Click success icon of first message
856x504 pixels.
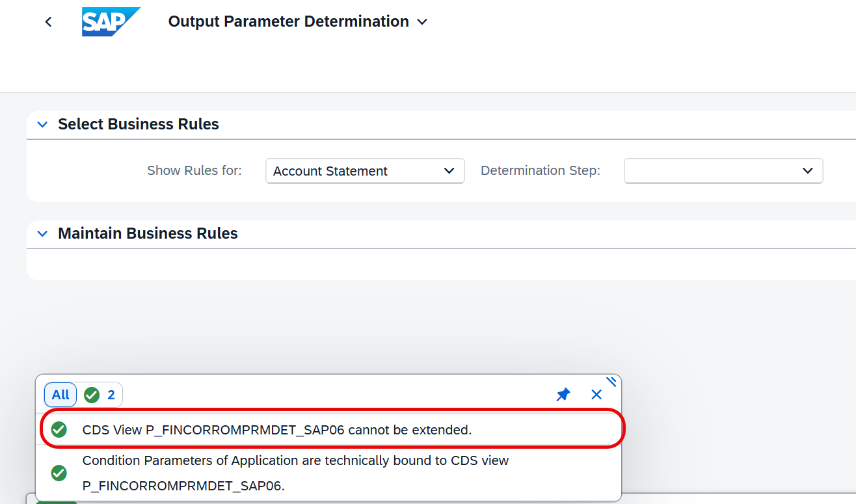coord(59,430)
